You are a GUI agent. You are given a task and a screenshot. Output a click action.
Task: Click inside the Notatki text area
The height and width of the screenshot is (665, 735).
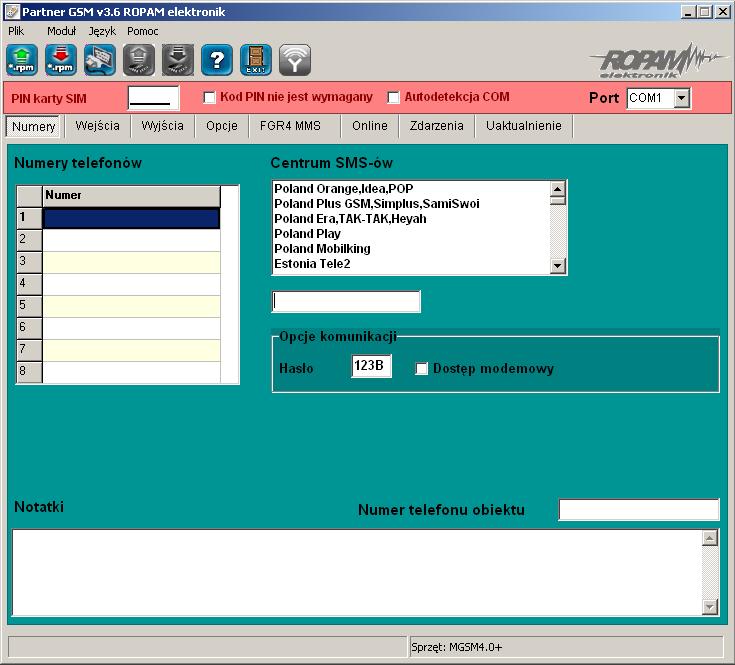(357, 572)
